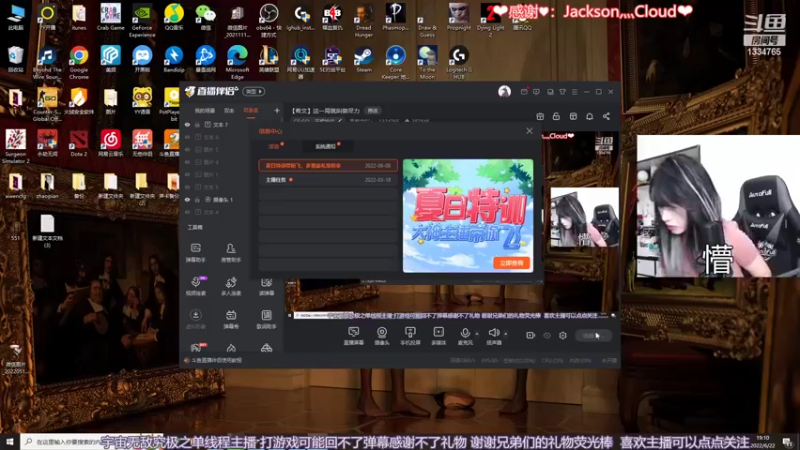
Task: Toggle visibility of 文本 7 layer
Action: point(187,124)
